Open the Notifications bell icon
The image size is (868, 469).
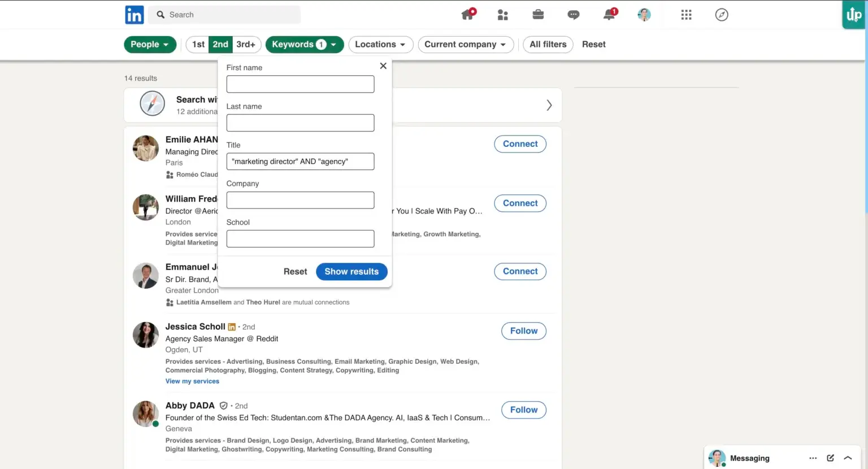[610, 14]
